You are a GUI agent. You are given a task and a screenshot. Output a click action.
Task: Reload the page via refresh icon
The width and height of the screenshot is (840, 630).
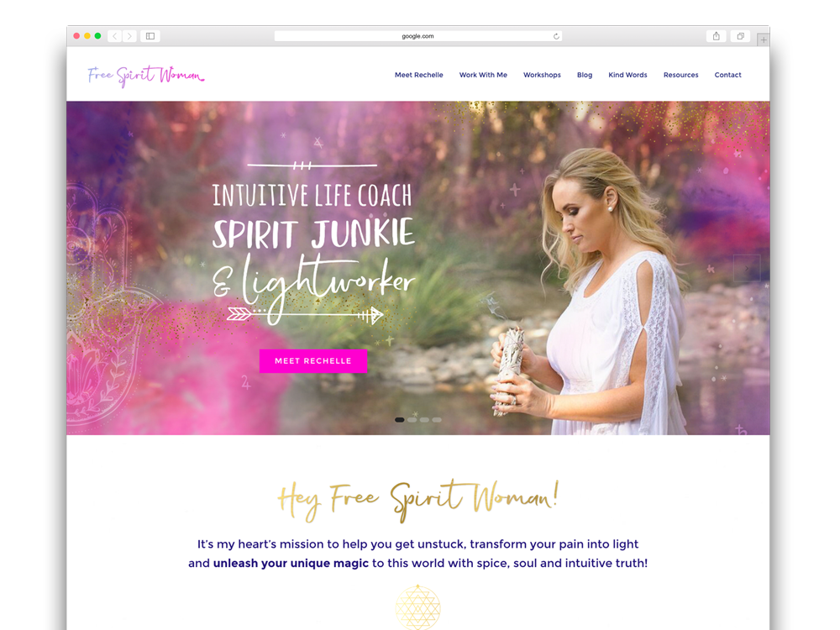point(556,36)
